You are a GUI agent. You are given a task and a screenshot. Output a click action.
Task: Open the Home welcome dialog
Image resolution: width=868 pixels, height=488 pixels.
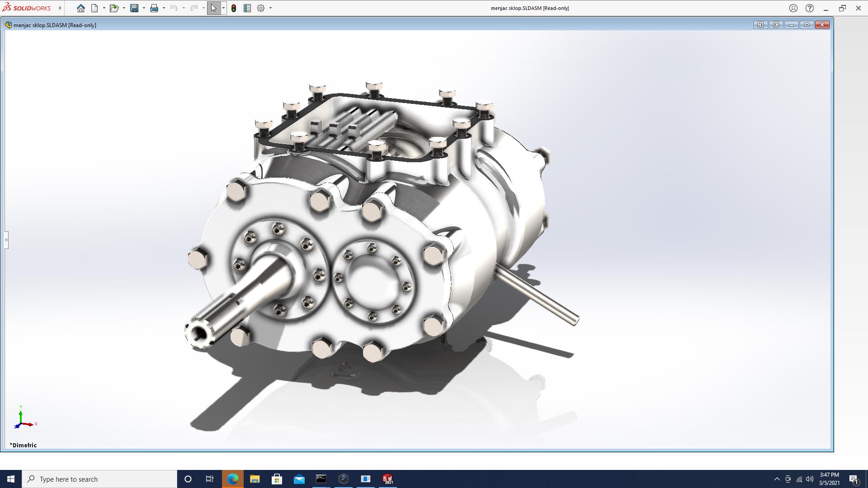coord(80,8)
